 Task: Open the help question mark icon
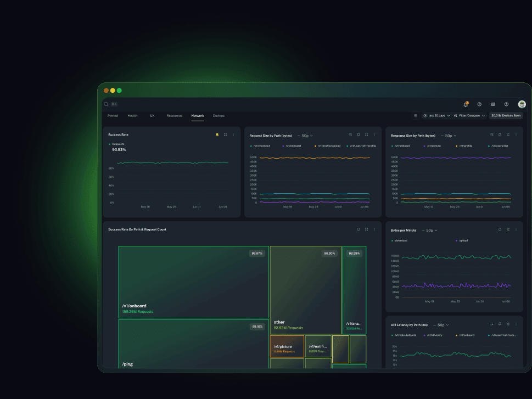tap(506, 104)
